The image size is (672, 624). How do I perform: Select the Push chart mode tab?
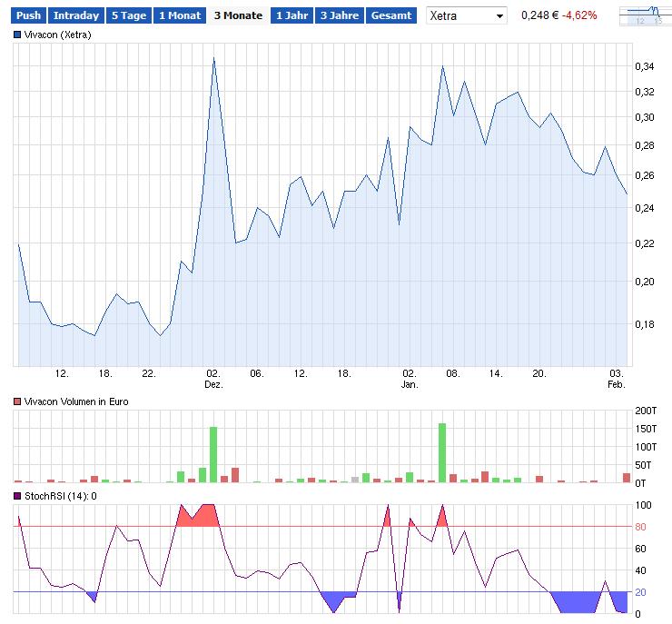pos(28,15)
